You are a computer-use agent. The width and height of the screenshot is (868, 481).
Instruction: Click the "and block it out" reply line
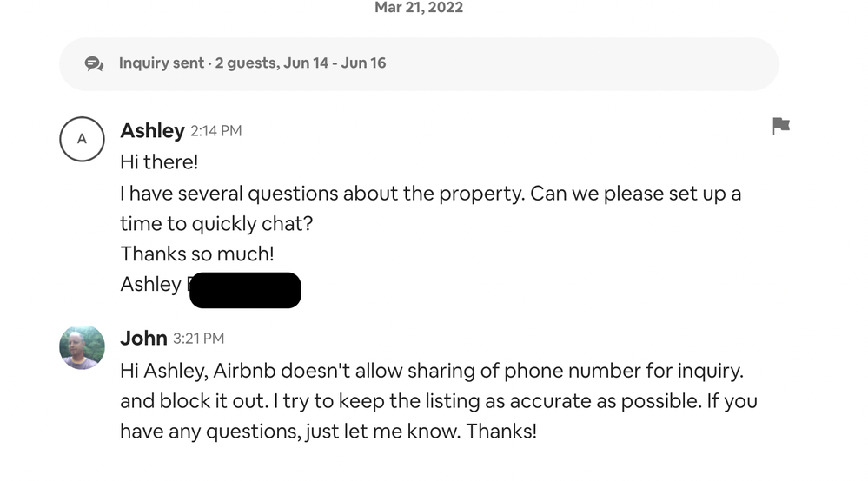click(x=438, y=401)
